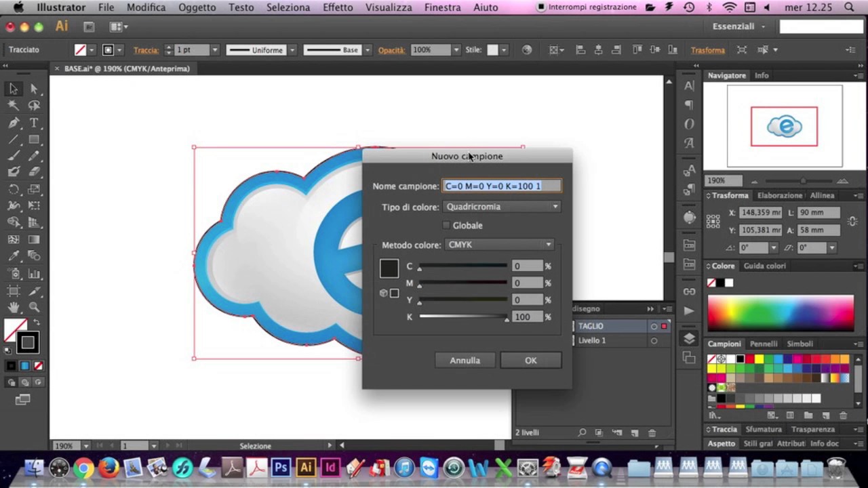868x488 pixels.
Task: Open the Effetto menu
Action: tap(338, 7)
